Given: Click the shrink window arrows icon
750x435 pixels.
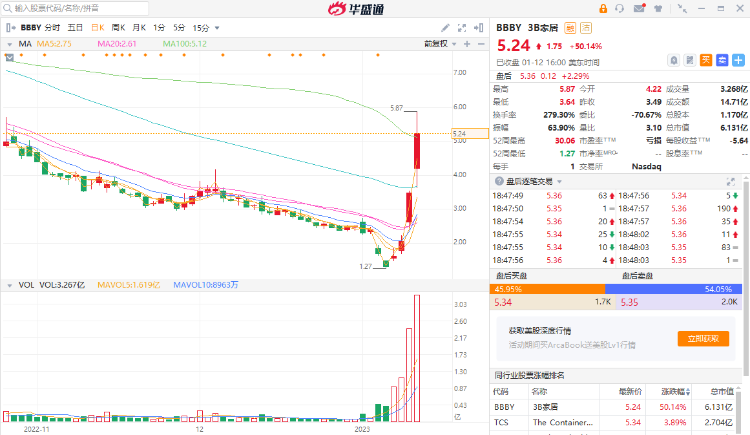Looking at the screenshot, I should coord(683,8).
